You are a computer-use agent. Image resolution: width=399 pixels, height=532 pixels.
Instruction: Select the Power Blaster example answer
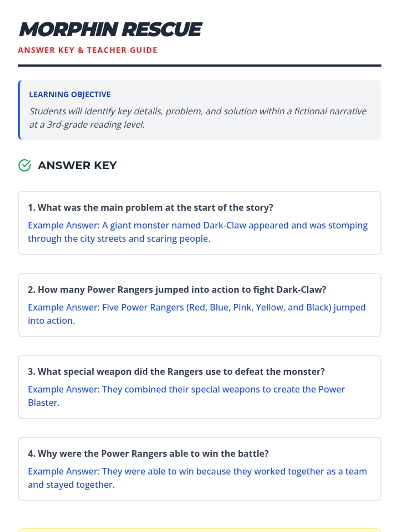pyautogui.click(x=187, y=396)
